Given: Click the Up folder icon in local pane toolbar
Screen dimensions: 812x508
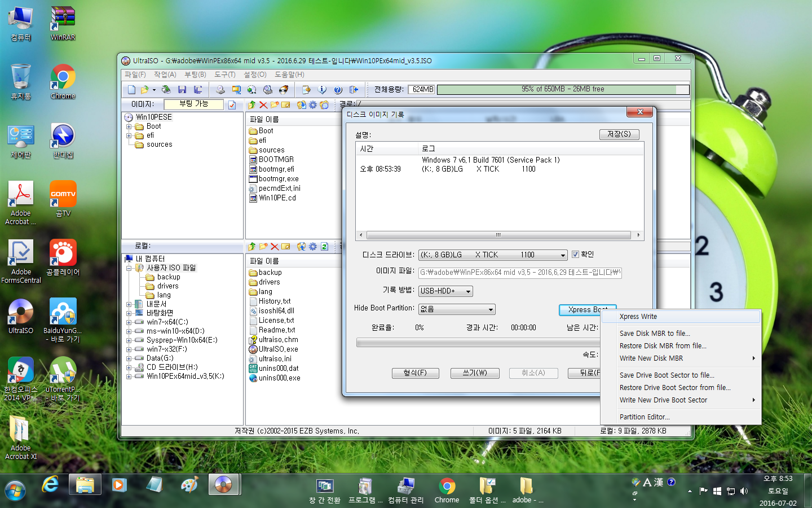Looking at the screenshot, I should pyautogui.click(x=252, y=246).
